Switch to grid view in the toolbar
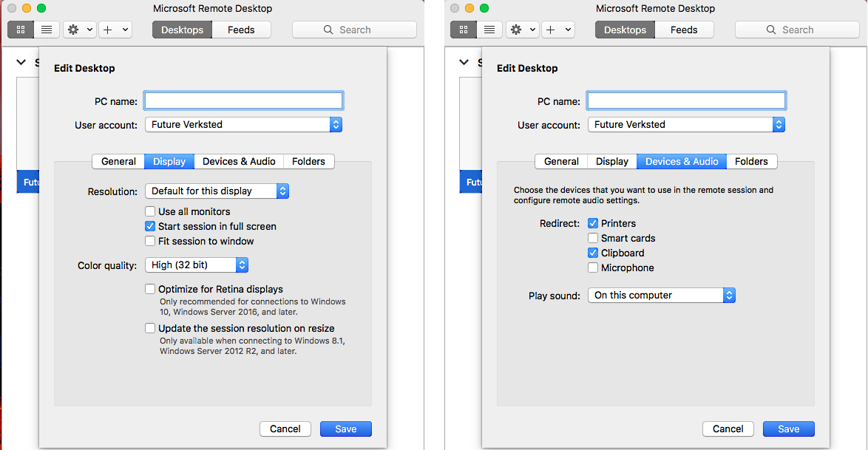This screenshot has width=868, height=450. (20, 30)
